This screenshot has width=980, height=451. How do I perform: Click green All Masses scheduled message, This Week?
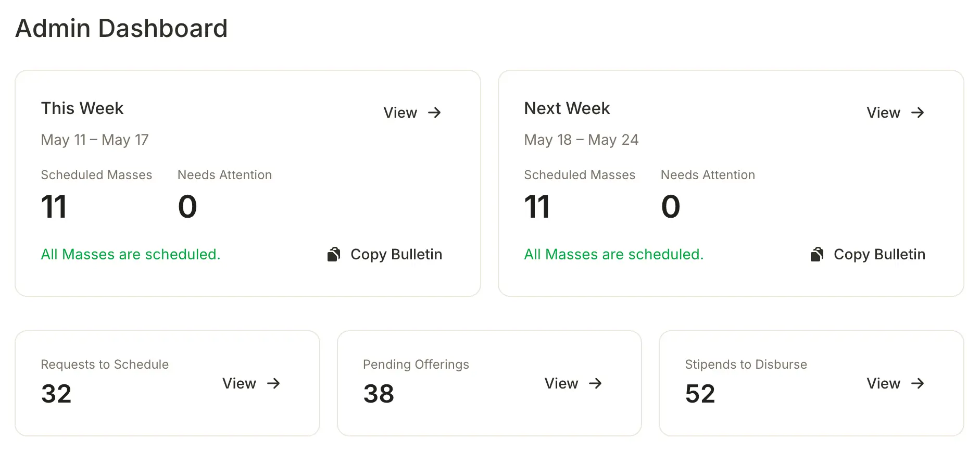coord(131,254)
